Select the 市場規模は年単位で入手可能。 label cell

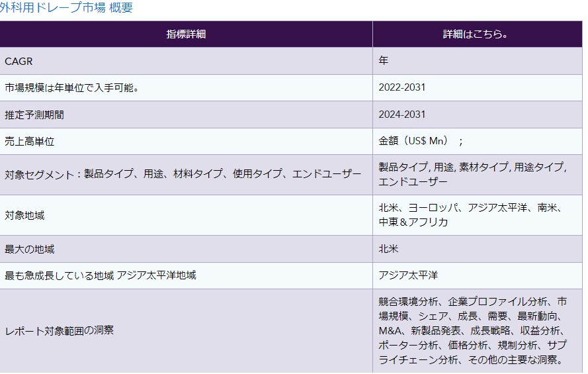[x=71, y=88]
